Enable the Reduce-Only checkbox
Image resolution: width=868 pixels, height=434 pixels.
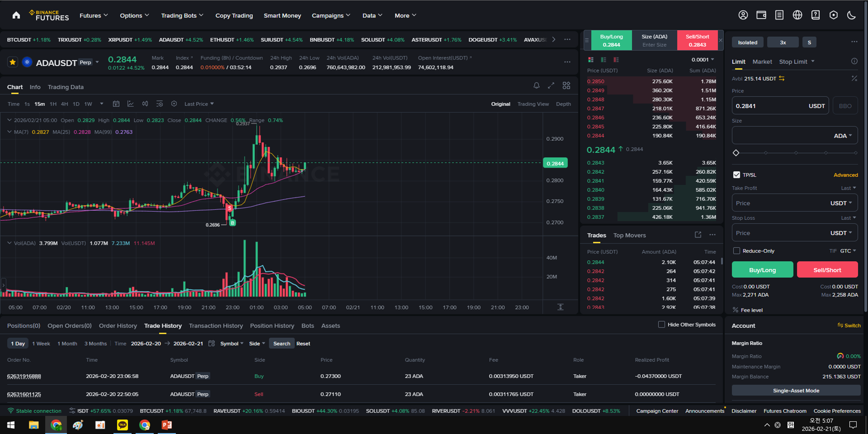click(736, 251)
